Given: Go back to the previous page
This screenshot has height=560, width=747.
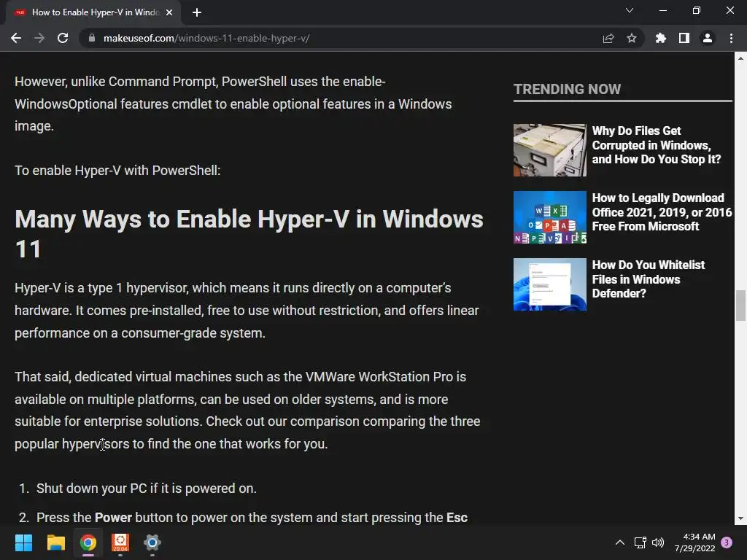Looking at the screenshot, I should [x=16, y=38].
